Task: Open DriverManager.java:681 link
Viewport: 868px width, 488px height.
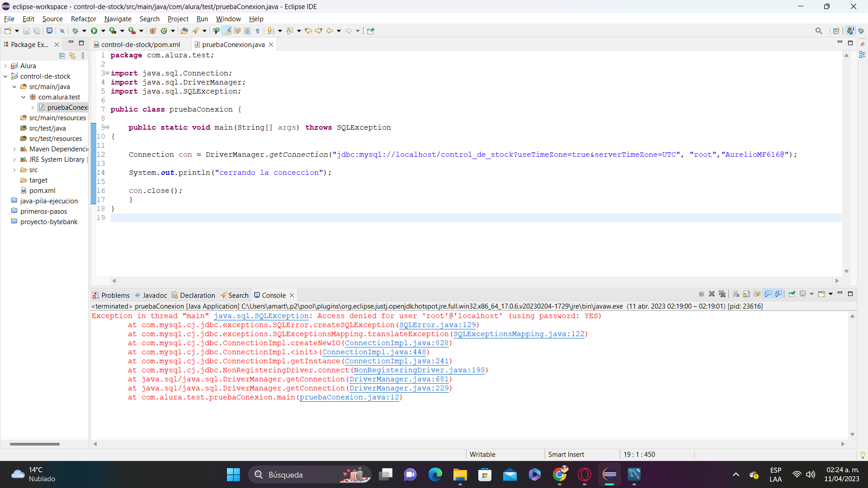Action: [x=399, y=379]
